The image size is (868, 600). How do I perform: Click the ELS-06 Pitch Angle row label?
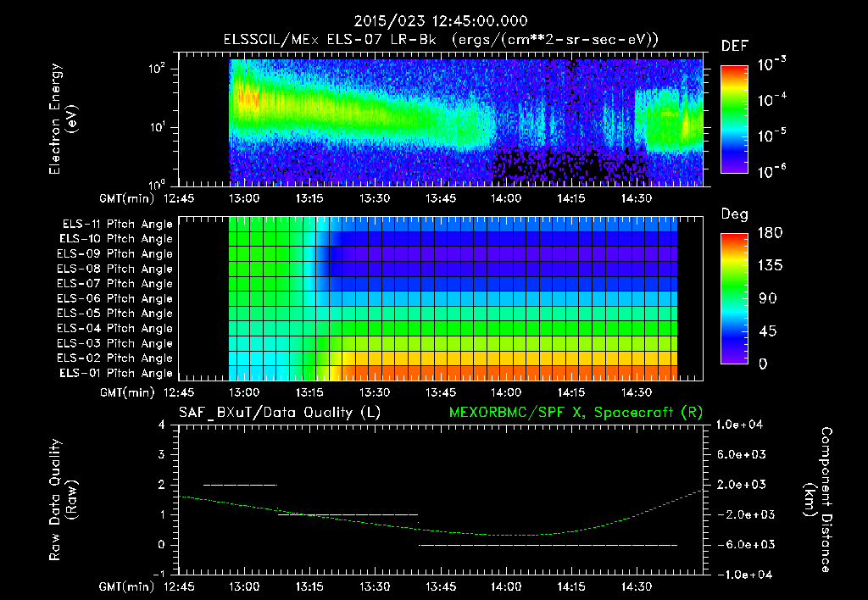tap(115, 299)
